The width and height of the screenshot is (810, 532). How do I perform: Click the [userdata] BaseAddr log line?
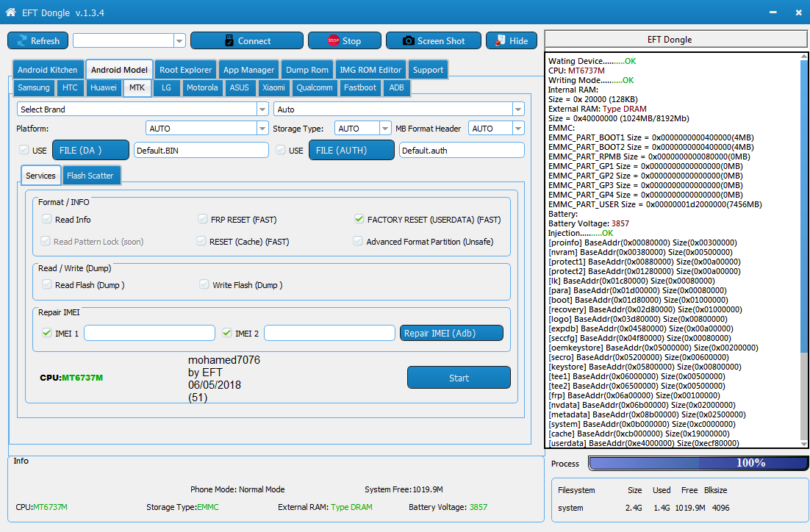coord(644,443)
